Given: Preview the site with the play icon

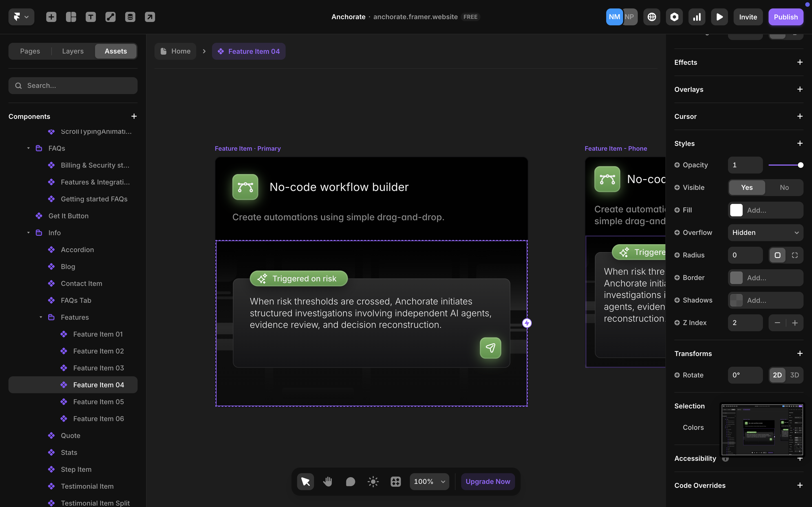Looking at the screenshot, I should coord(719,16).
